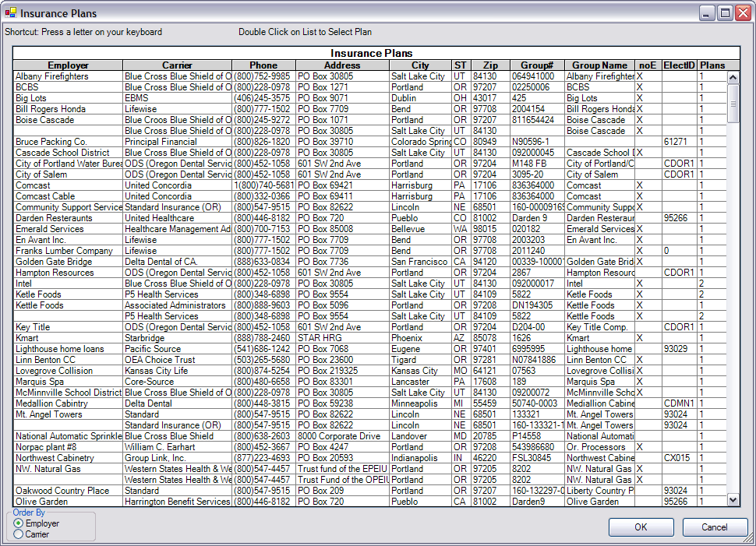
Task: Click the OK button
Action: pos(641,527)
